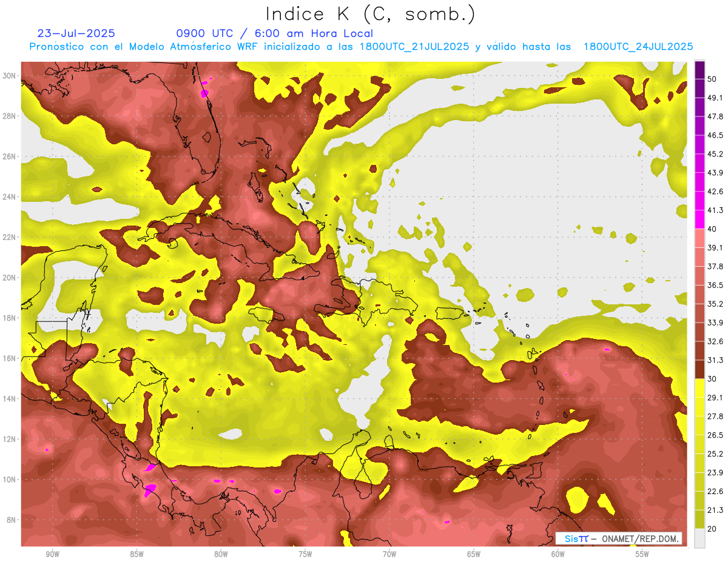This screenshot has width=728, height=562.
Task: Click the '22.6' colorbar value
Action: pos(715,492)
